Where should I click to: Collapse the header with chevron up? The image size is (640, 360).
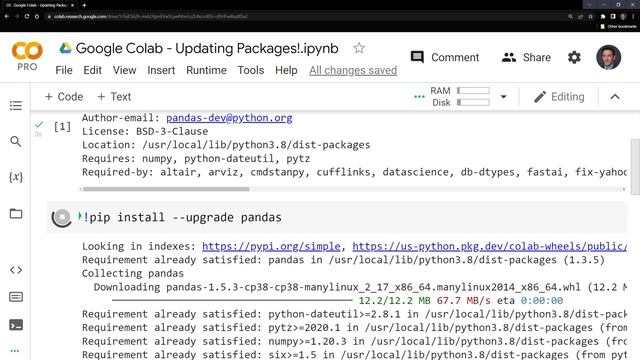(615, 97)
